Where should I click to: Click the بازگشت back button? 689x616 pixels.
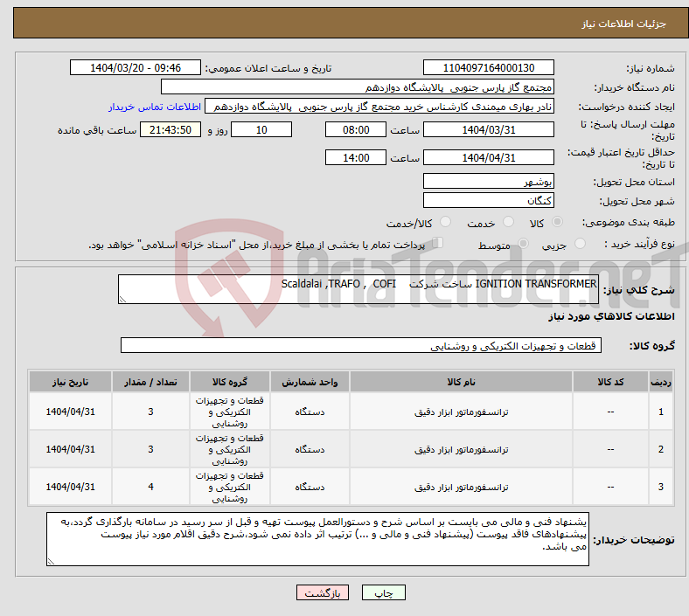tap(323, 592)
